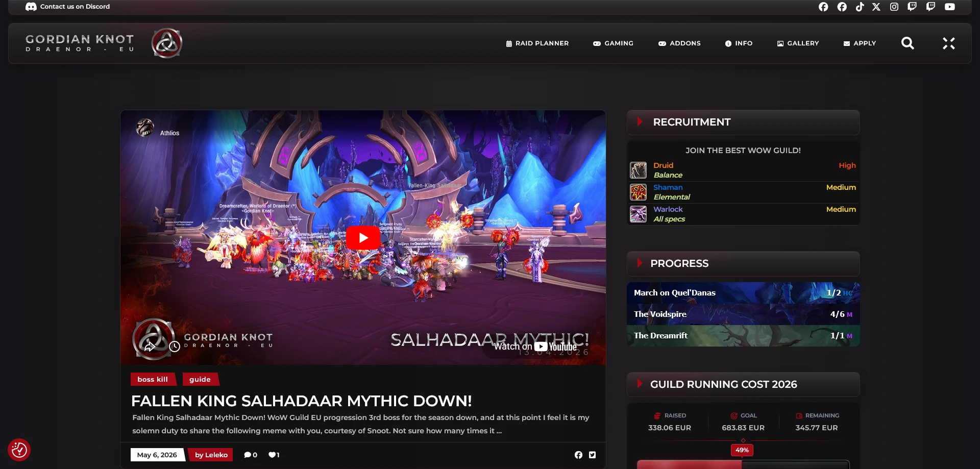This screenshot has height=469, width=980.
Task: Open the Addons menu
Action: click(679, 43)
